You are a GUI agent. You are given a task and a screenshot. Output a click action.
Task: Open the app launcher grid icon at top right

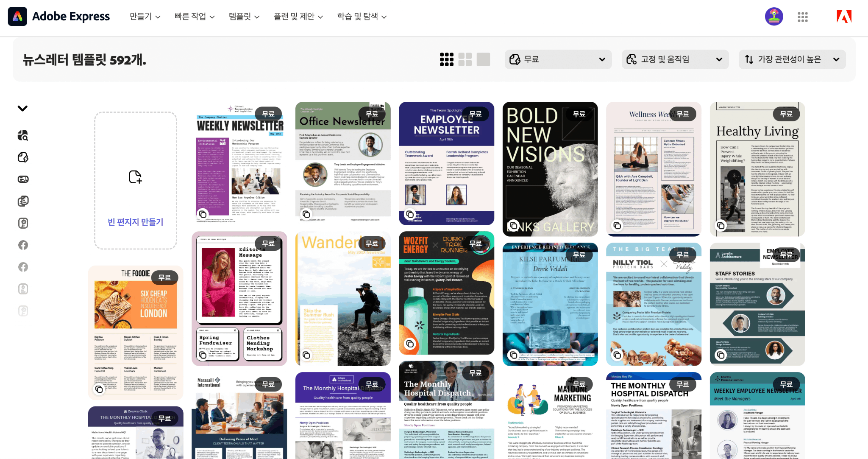802,17
